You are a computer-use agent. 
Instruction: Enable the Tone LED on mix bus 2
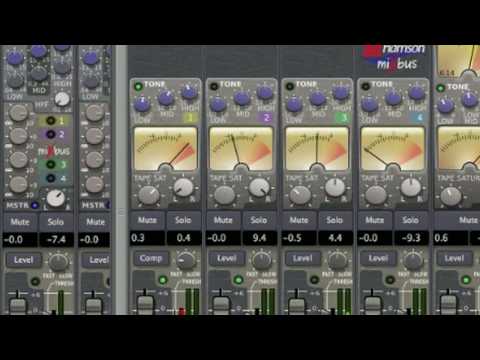[214, 86]
